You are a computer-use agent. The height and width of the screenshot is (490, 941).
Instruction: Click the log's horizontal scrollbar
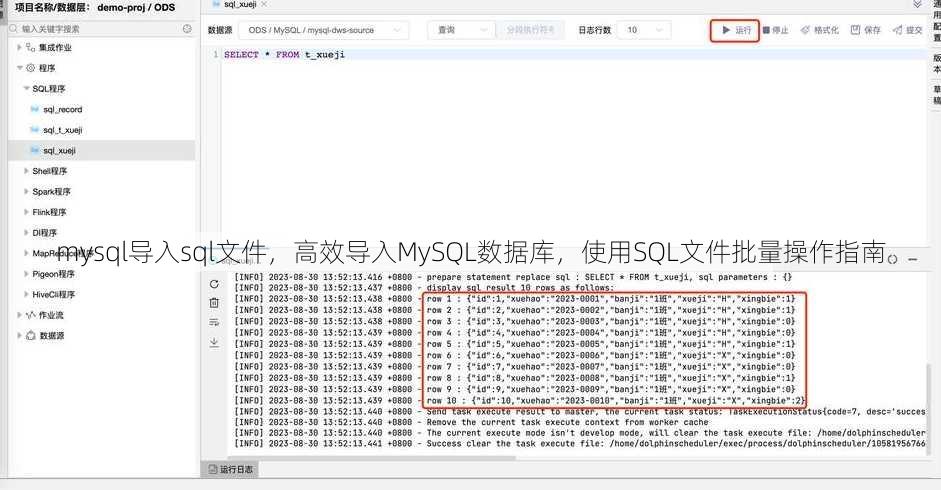[x=372, y=458]
